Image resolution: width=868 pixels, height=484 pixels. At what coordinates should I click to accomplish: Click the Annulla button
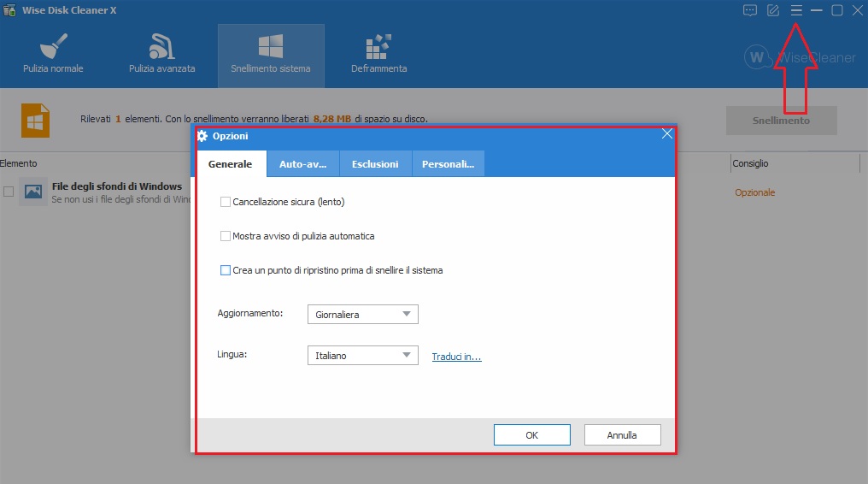[622, 434]
